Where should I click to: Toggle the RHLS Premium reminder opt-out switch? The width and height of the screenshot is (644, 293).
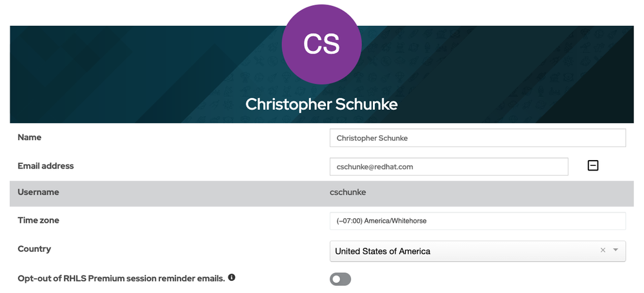pyautogui.click(x=340, y=279)
